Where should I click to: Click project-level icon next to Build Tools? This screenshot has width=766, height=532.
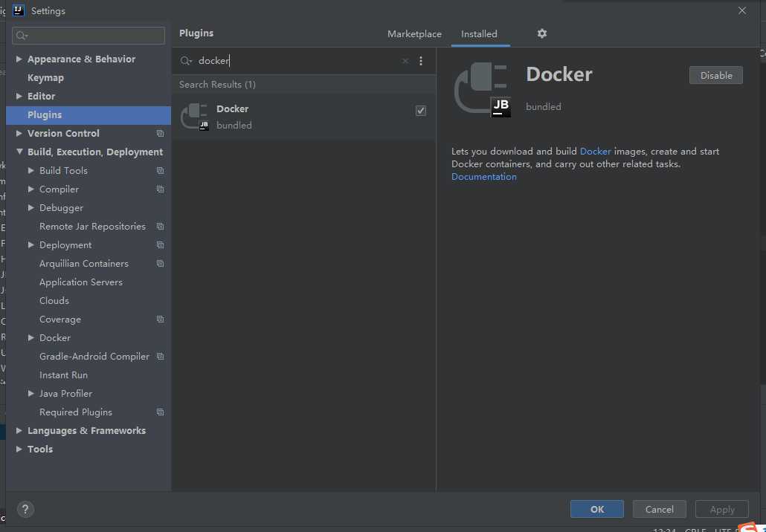pos(160,170)
